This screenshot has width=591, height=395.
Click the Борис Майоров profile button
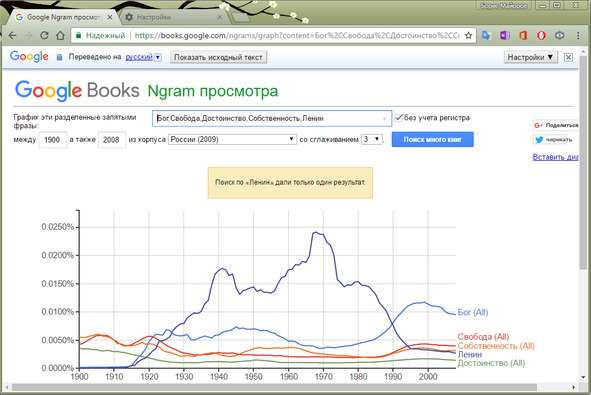pyautogui.click(x=504, y=6)
